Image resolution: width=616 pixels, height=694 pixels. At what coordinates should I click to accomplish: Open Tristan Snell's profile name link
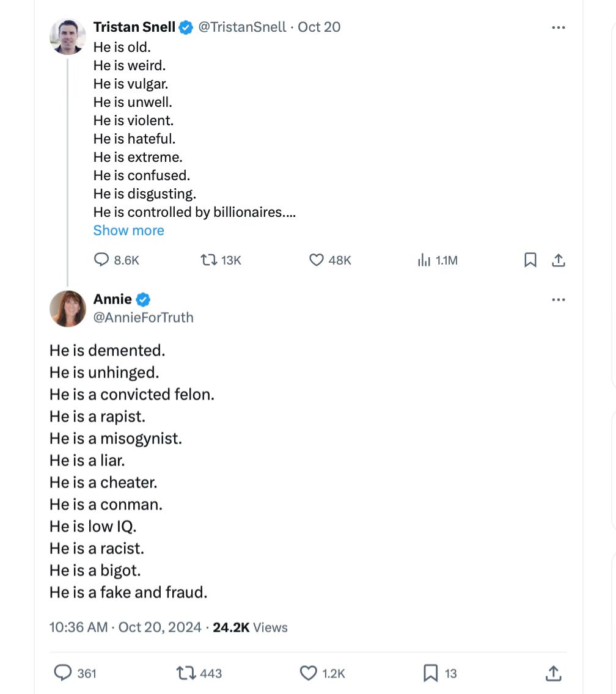pyautogui.click(x=134, y=27)
